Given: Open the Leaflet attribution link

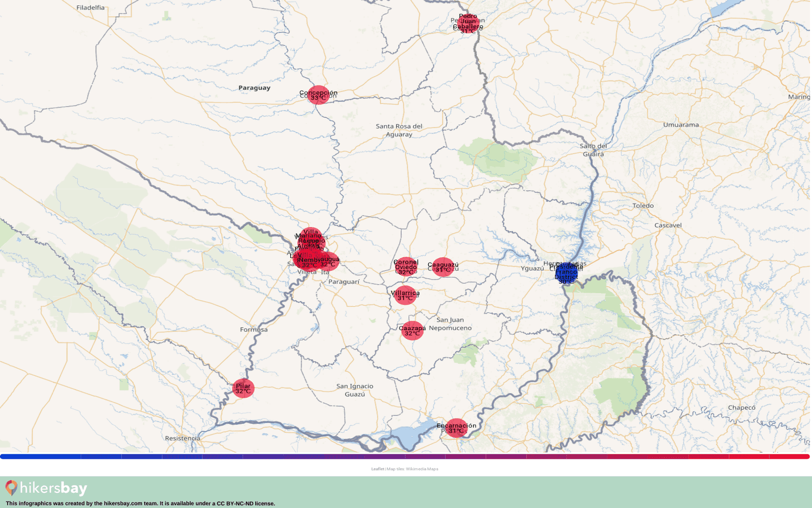Looking at the screenshot, I should (377, 469).
